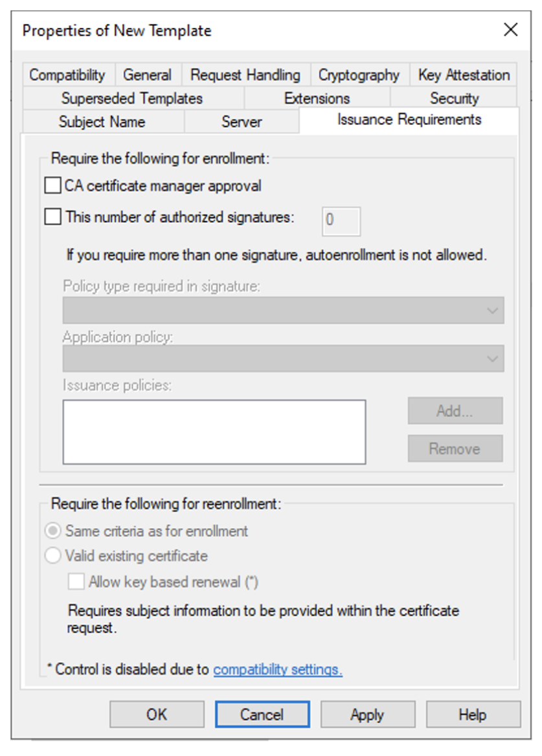Check the authorized signatures number checkbox
The height and width of the screenshot is (756, 542).
pyautogui.click(x=52, y=216)
